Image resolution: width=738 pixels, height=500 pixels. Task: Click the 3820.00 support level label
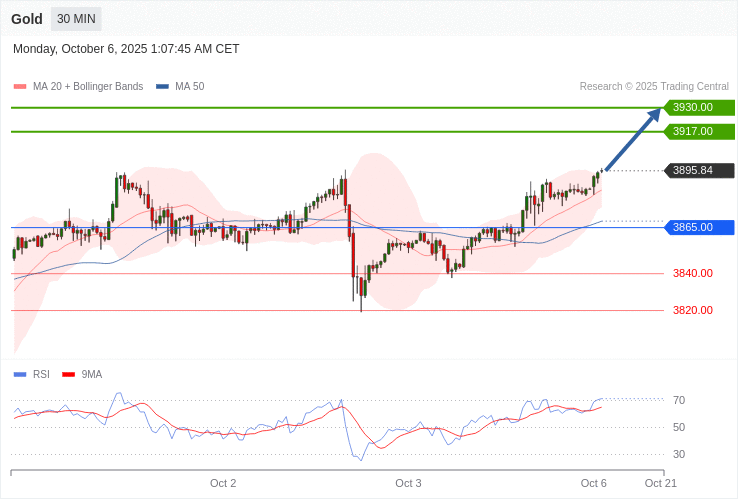pyautogui.click(x=692, y=310)
